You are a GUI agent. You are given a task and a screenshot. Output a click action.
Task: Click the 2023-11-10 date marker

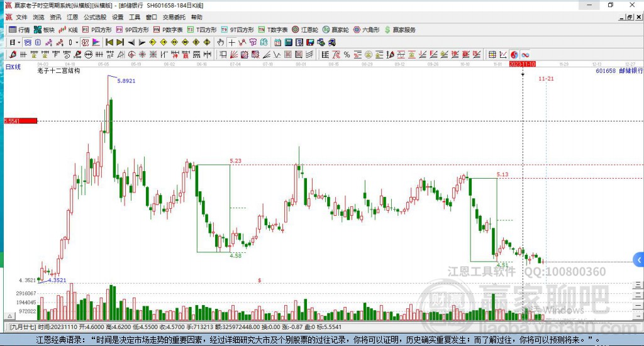tap(522, 64)
